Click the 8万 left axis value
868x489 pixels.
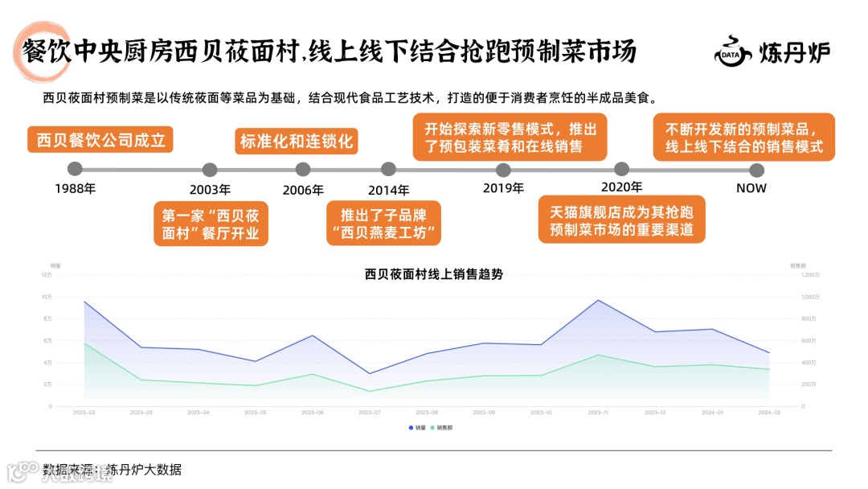tap(47, 319)
